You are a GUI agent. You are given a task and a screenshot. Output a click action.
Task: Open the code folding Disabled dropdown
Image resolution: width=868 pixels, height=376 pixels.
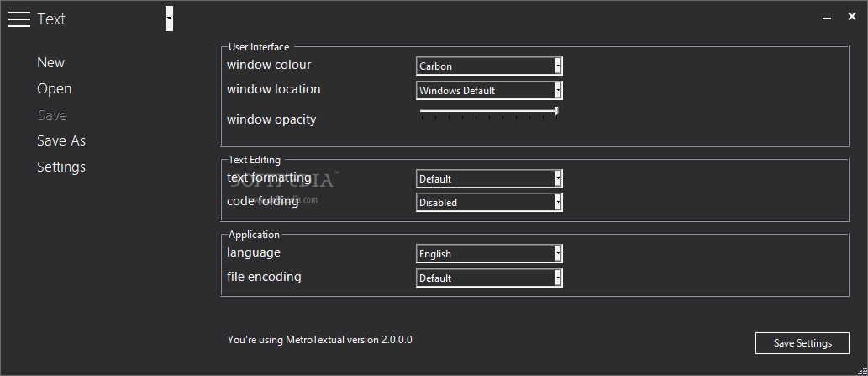[x=489, y=202]
